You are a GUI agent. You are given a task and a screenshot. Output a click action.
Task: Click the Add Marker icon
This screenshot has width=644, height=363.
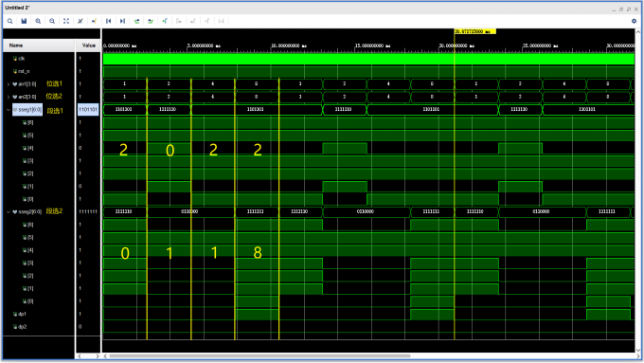pos(165,21)
